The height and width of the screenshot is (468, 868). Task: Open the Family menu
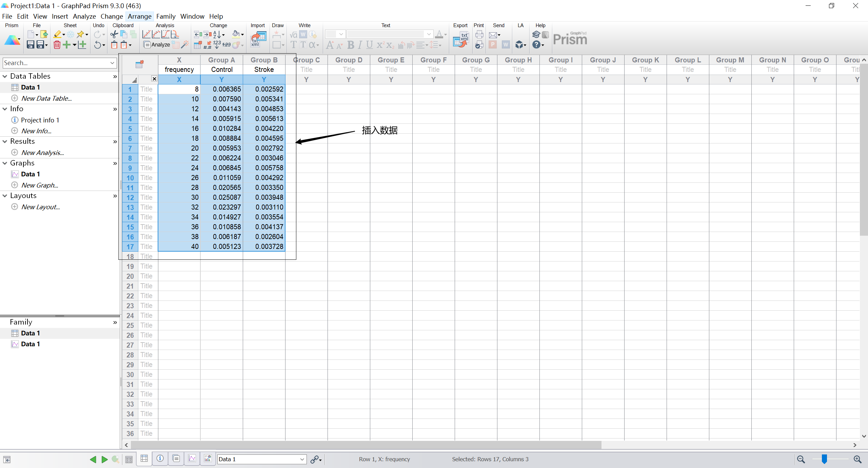165,16
